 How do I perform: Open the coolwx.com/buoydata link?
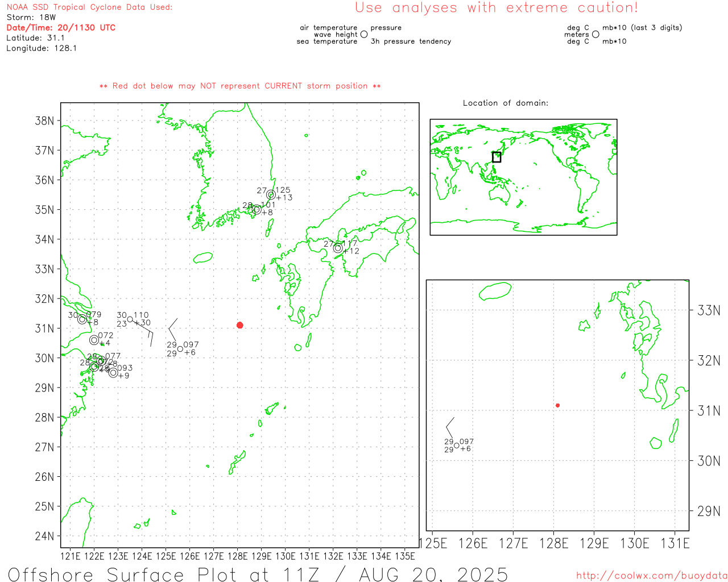(651, 576)
